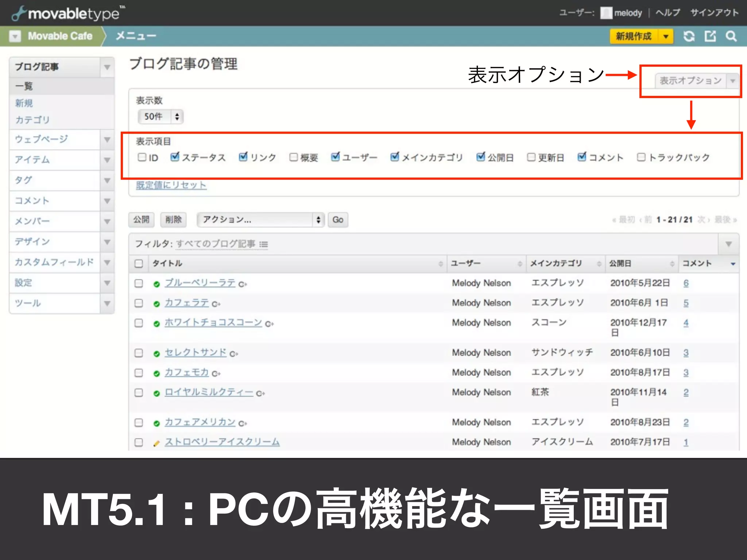Click the view-entry icon next to カフェアメリカン
The height and width of the screenshot is (560, 747).
click(x=243, y=423)
